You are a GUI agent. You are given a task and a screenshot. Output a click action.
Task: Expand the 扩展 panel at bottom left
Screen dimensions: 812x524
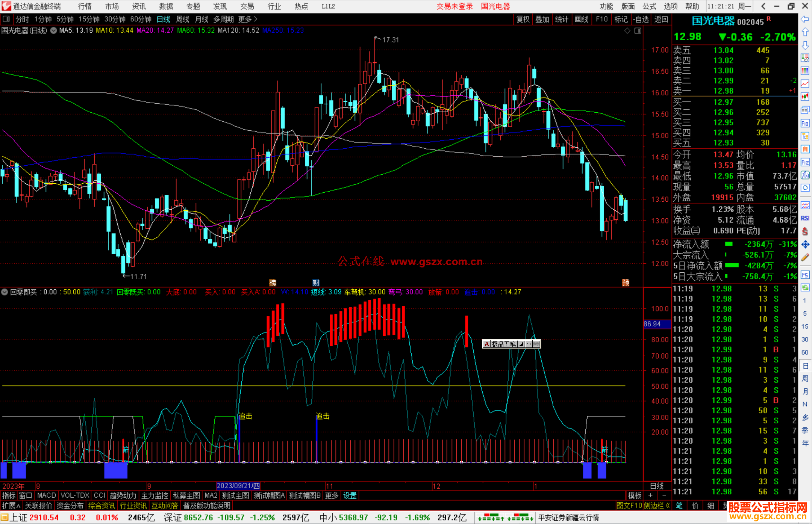pyautogui.click(x=11, y=506)
